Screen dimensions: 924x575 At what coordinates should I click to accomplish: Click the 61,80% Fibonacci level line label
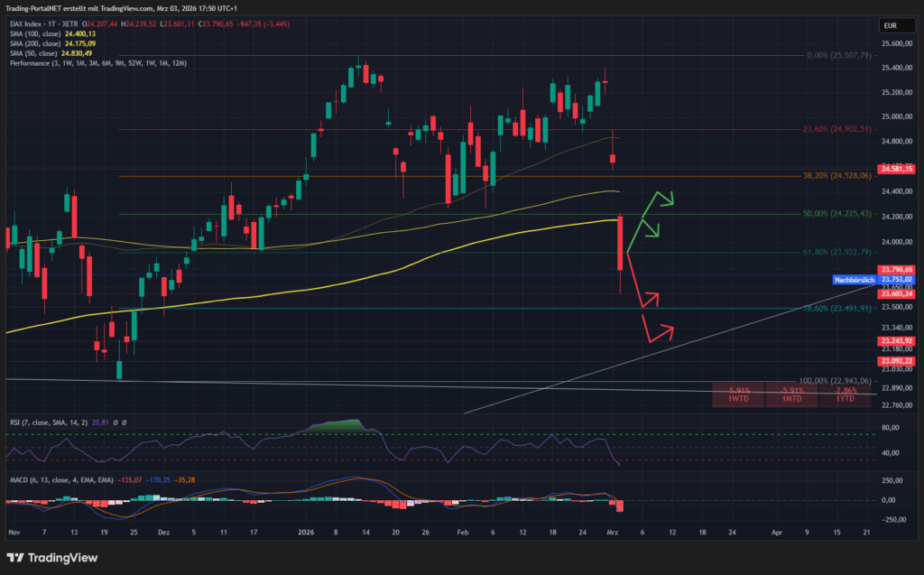click(834, 253)
